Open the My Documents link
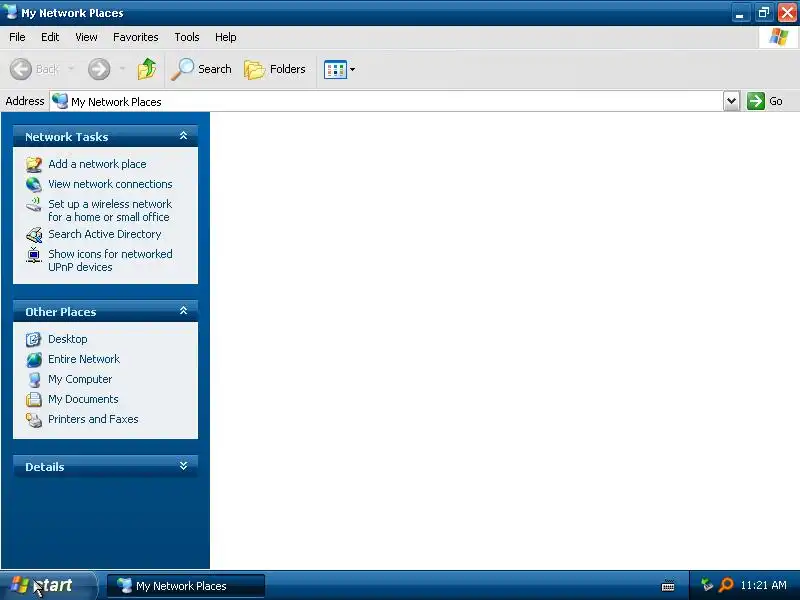 pos(83,399)
